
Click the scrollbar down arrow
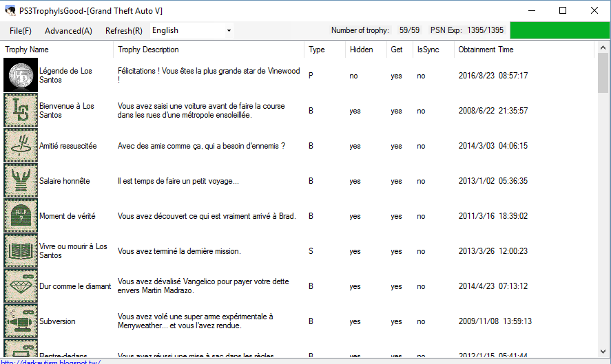(x=603, y=352)
